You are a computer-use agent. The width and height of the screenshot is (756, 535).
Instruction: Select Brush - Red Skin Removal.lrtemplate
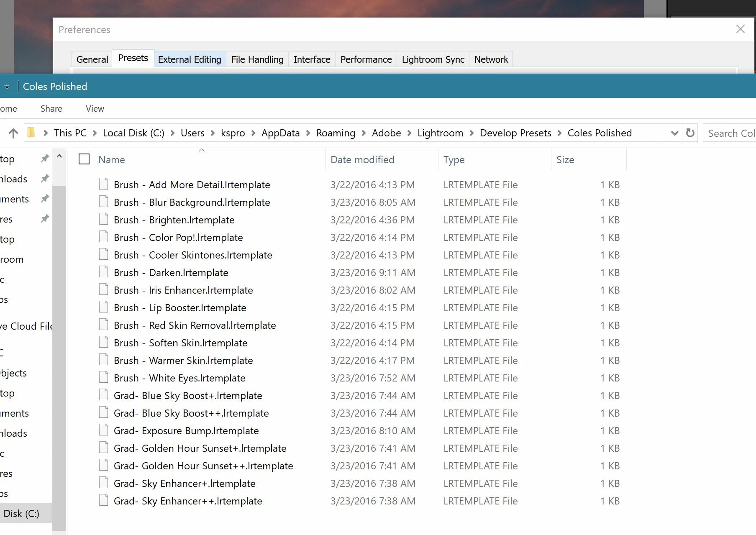195,325
